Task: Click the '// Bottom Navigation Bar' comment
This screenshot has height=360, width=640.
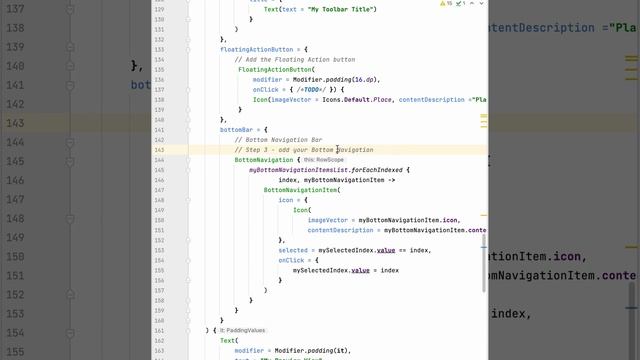Action: click(278, 140)
